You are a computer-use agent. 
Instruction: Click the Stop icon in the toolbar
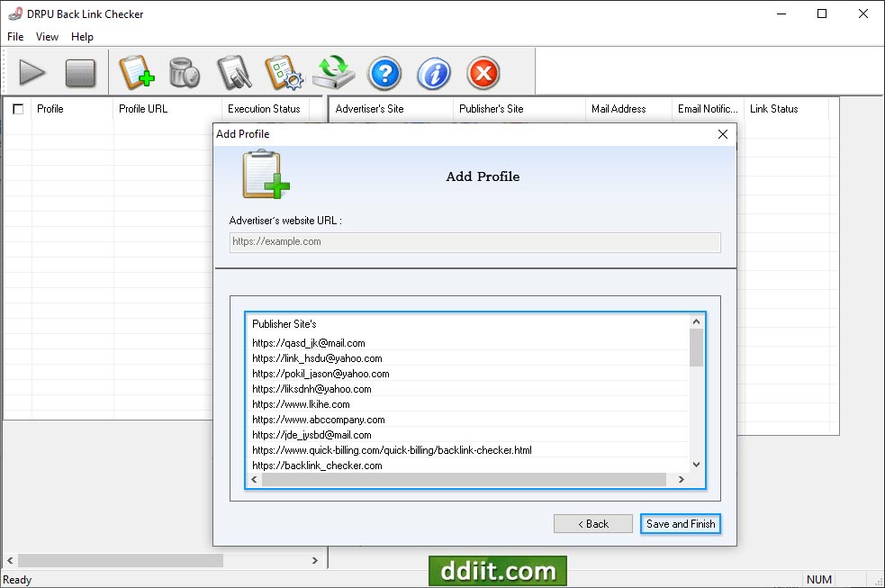click(x=82, y=73)
